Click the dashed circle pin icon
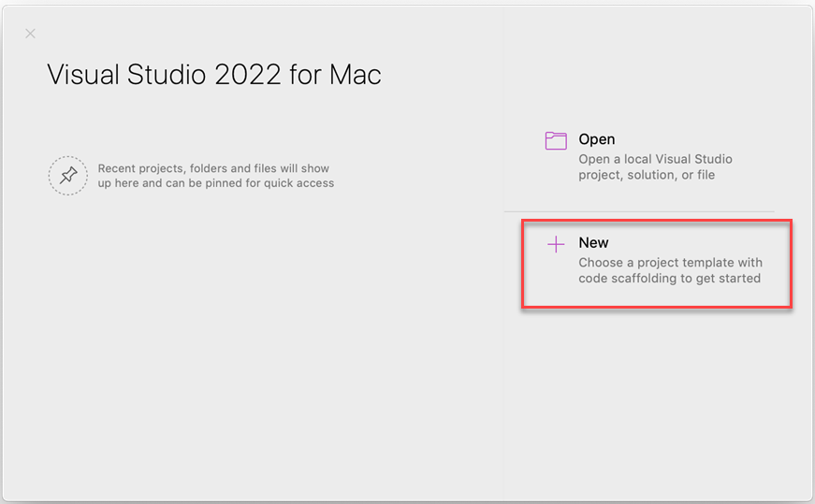The image size is (815, 504). tap(68, 176)
